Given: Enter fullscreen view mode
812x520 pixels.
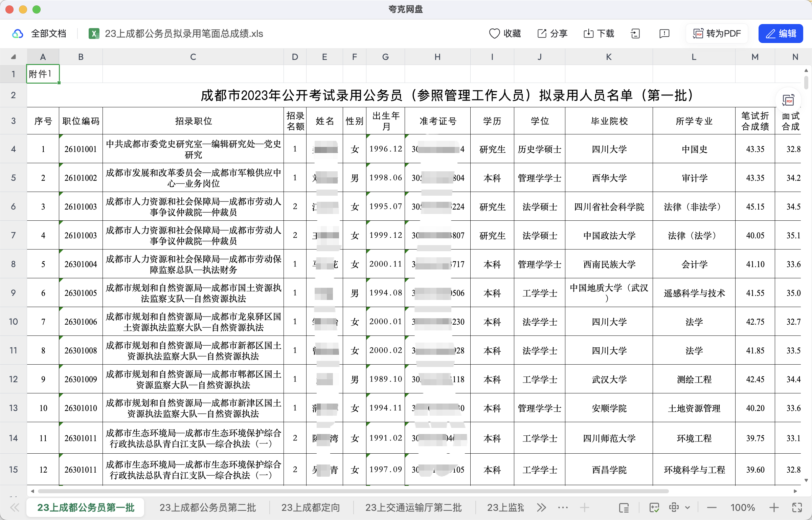Looking at the screenshot, I should click(x=797, y=507).
